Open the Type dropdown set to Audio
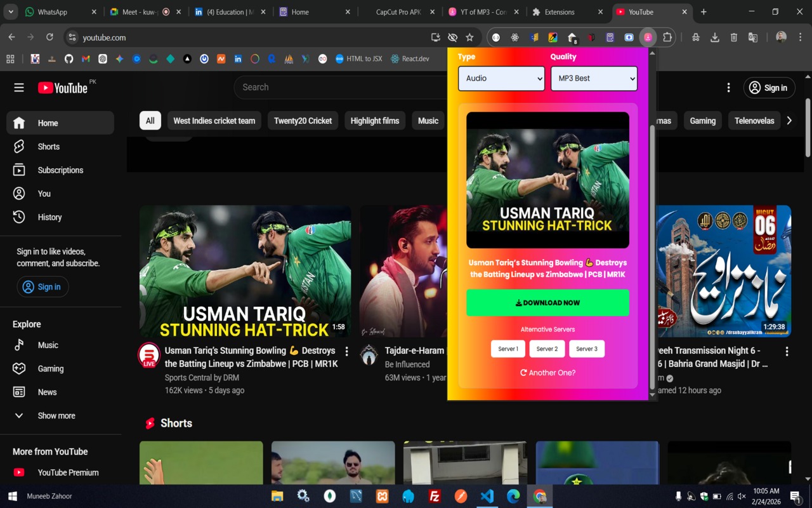This screenshot has width=812, height=508. (x=501, y=79)
